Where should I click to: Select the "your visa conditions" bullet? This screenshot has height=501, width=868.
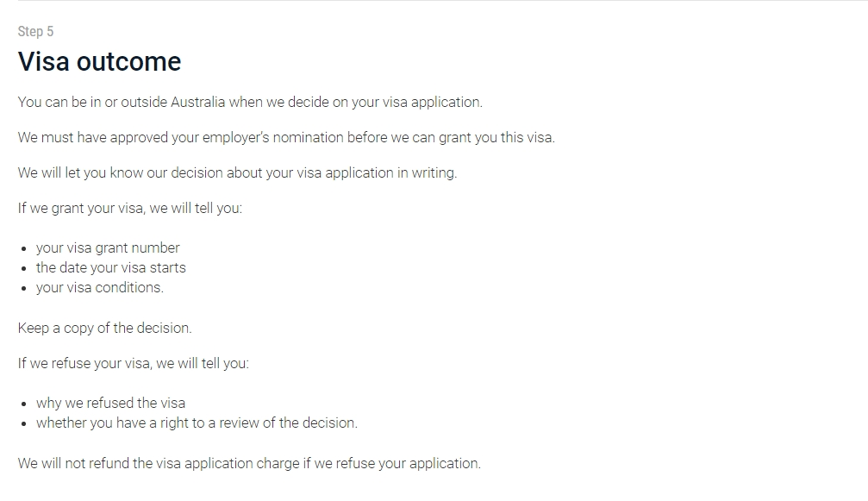(99, 287)
